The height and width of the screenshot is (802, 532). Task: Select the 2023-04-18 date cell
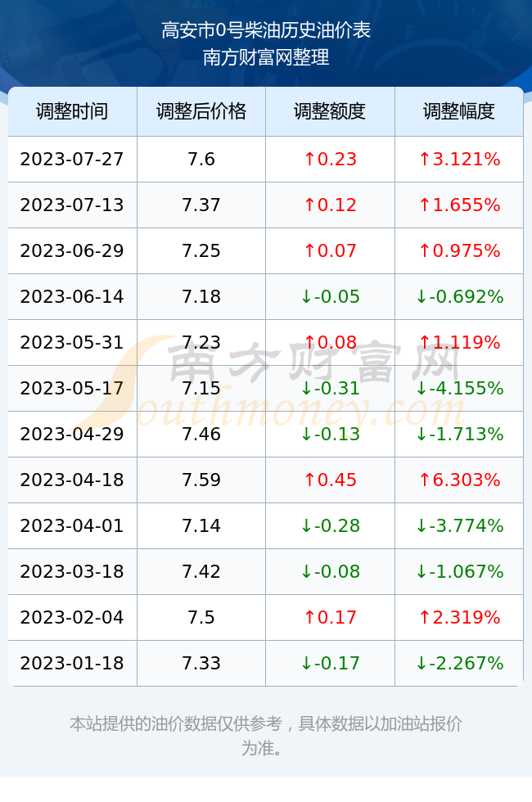point(72,480)
